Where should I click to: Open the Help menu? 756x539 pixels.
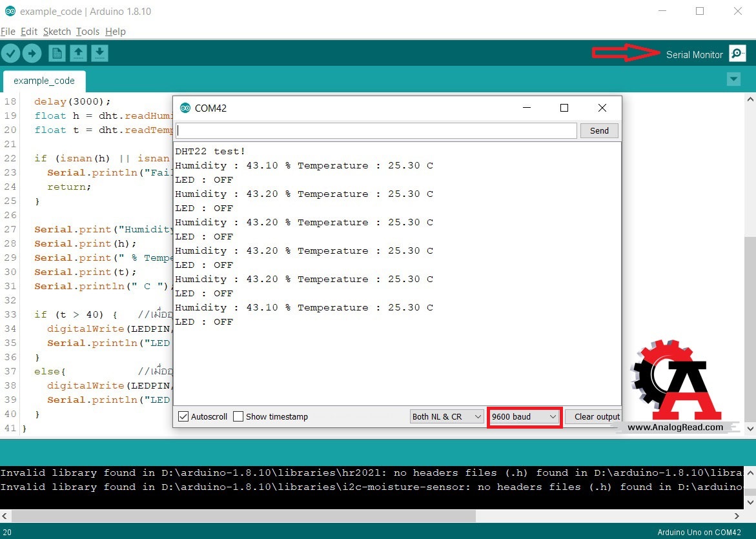[x=115, y=32]
